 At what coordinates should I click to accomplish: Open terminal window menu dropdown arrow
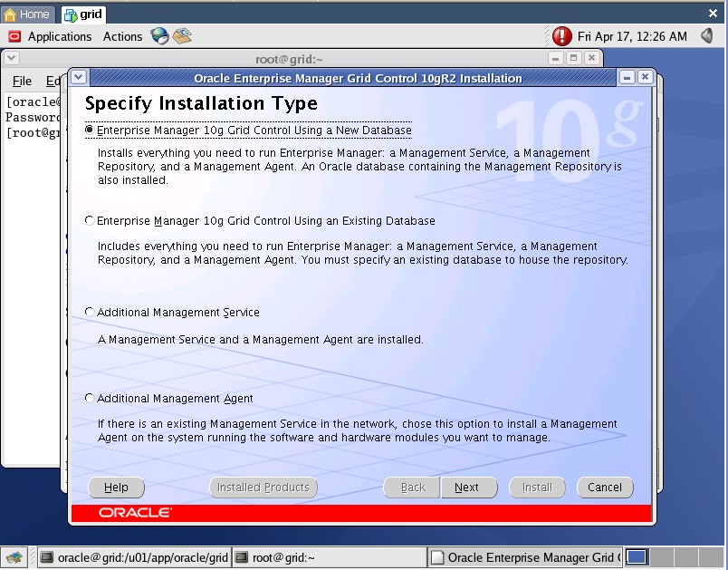coord(11,58)
